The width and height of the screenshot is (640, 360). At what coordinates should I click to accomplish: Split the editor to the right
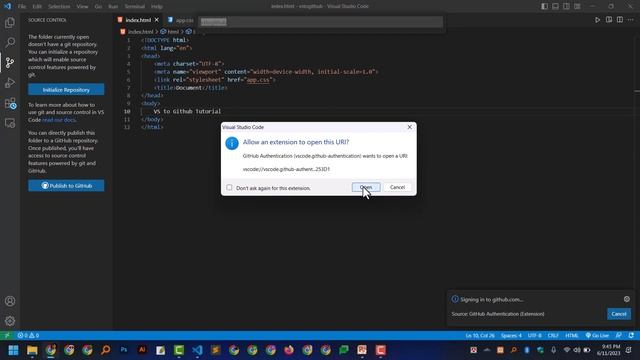pos(620,20)
